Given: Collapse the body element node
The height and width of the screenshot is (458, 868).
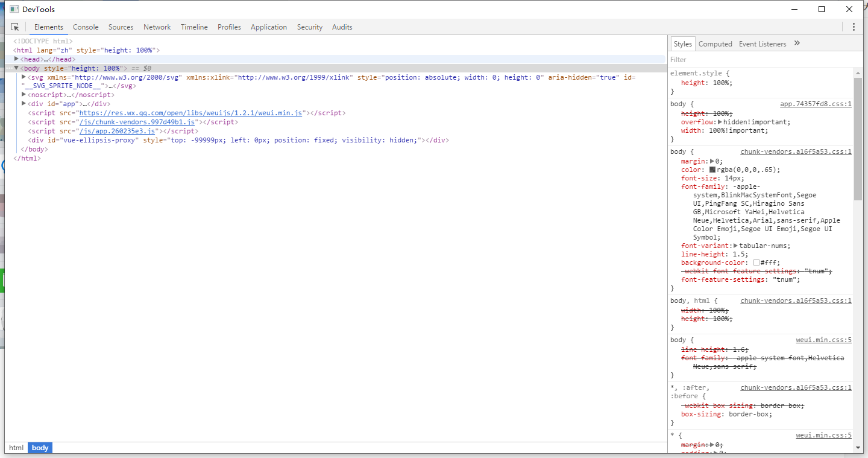Looking at the screenshot, I should click(17, 68).
